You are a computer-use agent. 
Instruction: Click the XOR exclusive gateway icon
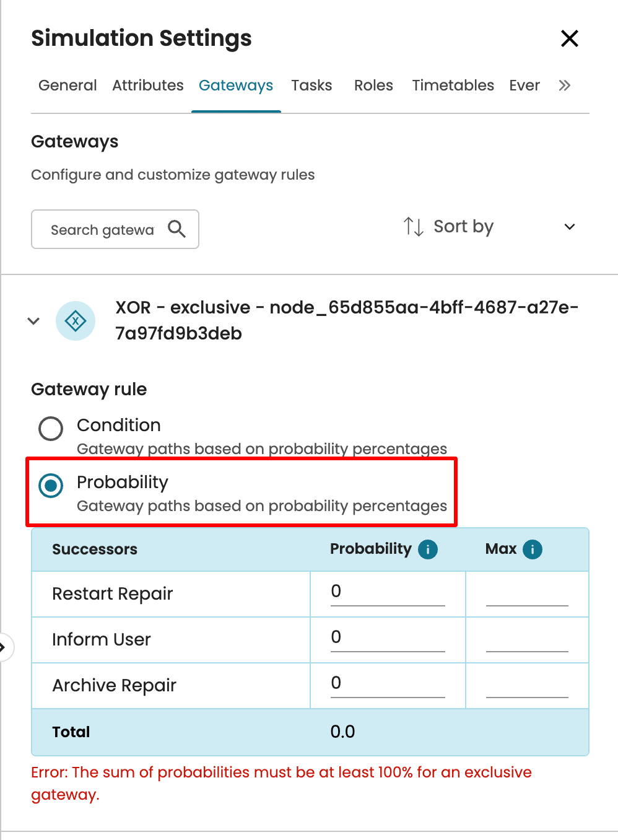[x=76, y=321]
